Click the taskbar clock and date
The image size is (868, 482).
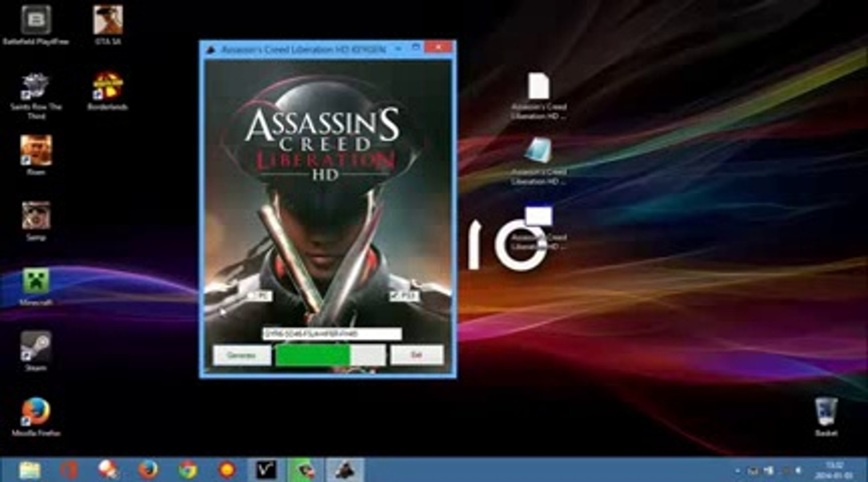tap(833, 470)
